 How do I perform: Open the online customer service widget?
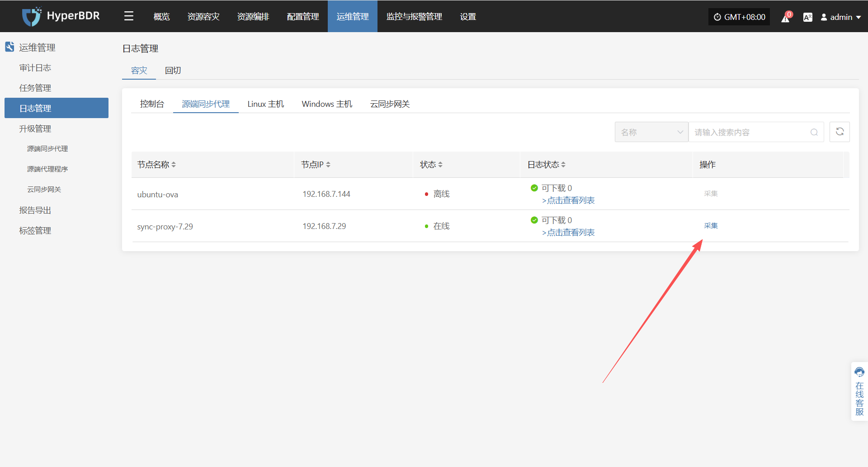pyautogui.click(x=859, y=391)
